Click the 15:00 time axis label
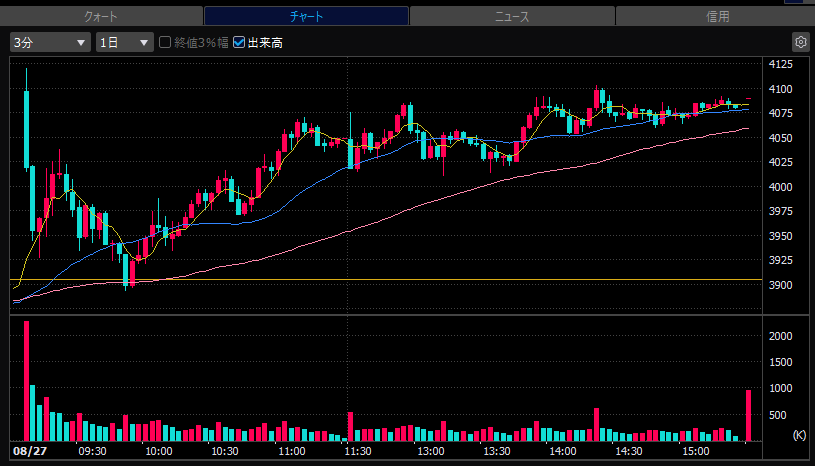Viewport: 815px width, 466px height. [695, 451]
